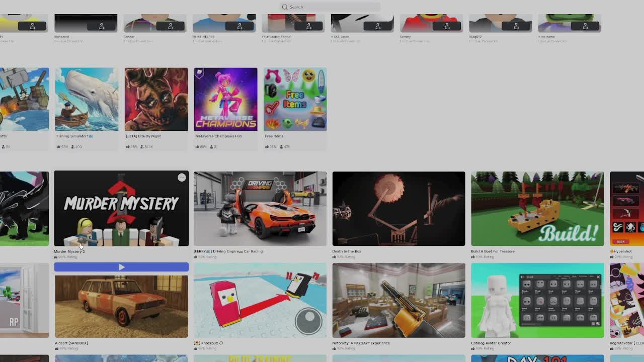The height and width of the screenshot is (362, 644).
Task: Add no_name as a connection
Action: tap(585, 26)
